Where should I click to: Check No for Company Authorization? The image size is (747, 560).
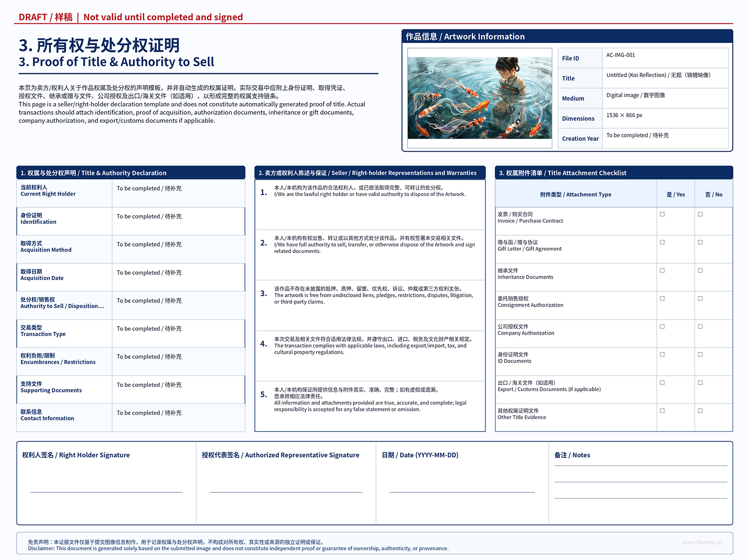pyautogui.click(x=700, y=326)
